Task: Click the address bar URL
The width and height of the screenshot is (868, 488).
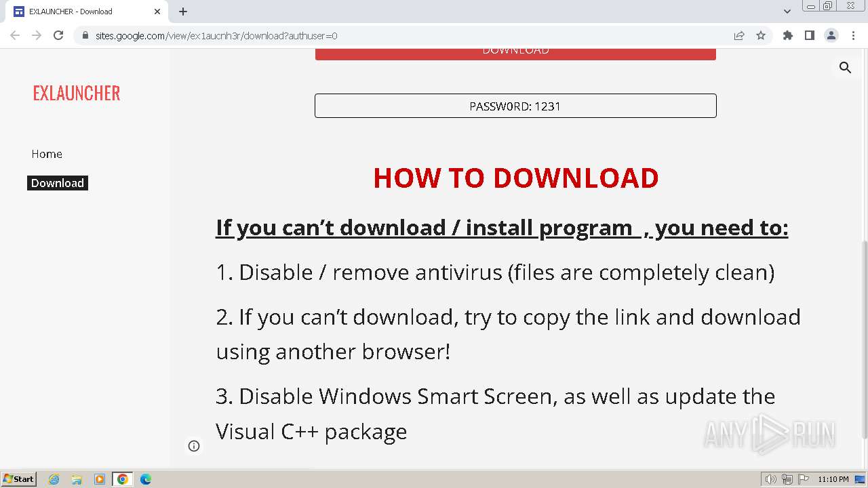Action: tap(216, 36)
